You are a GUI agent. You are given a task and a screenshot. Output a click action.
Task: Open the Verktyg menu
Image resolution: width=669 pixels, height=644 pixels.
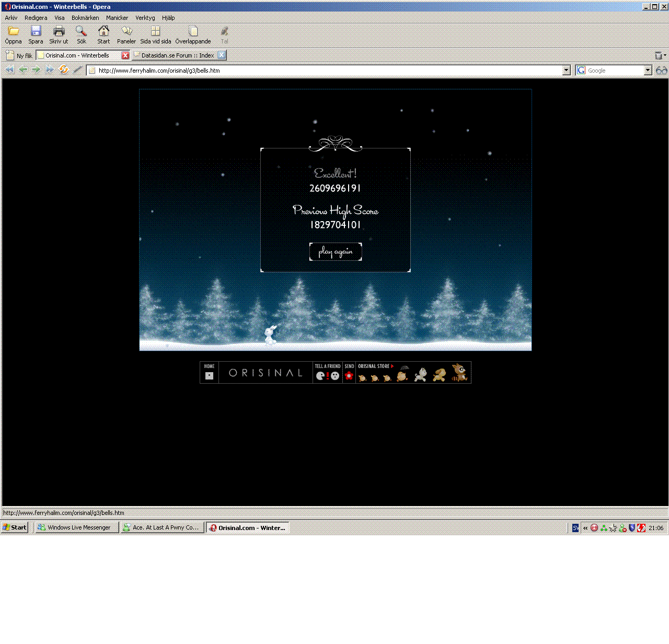(145, 18)
